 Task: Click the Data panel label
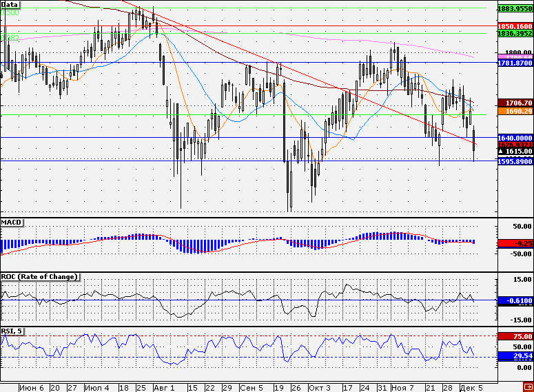point(10,4)
